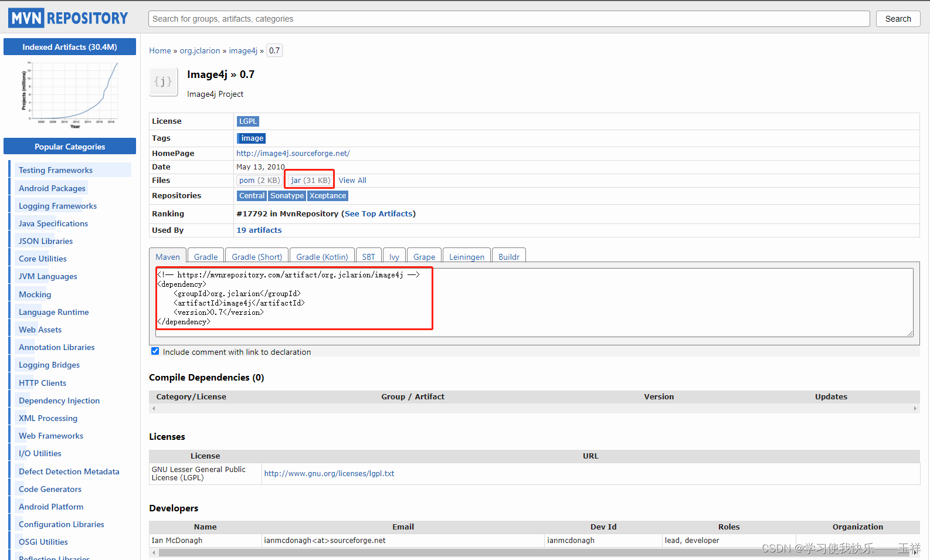Download the pom (2 KB) file
Viewport: 930px width, 560px height.
tap(259, 180)
